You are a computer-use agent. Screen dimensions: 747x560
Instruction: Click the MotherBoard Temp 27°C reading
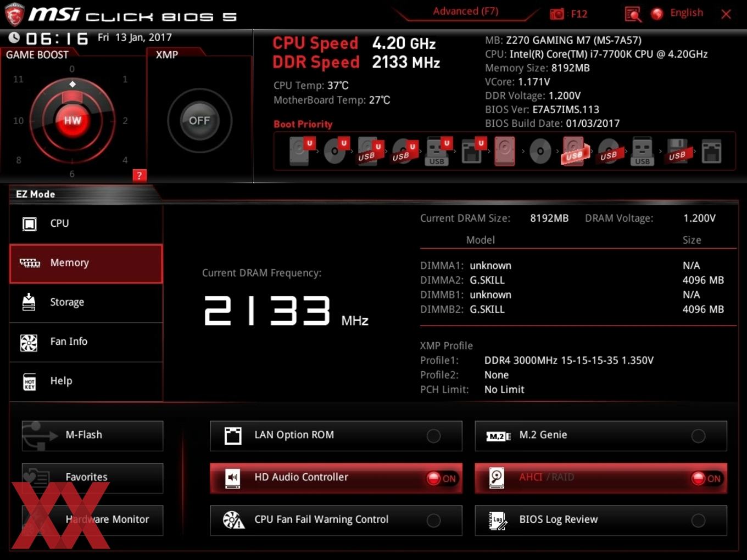click(x=332, y=100)
